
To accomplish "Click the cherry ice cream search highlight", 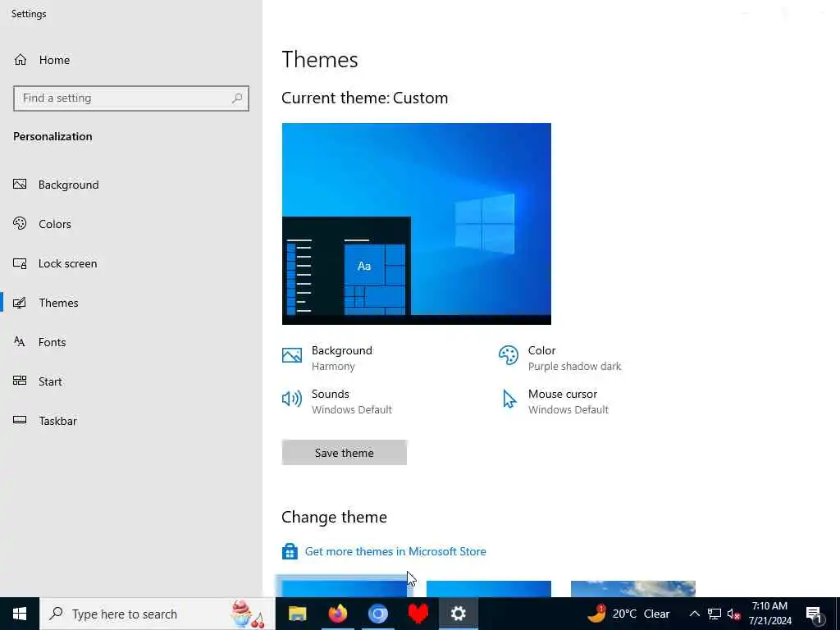I will click(x=248, y=614).
